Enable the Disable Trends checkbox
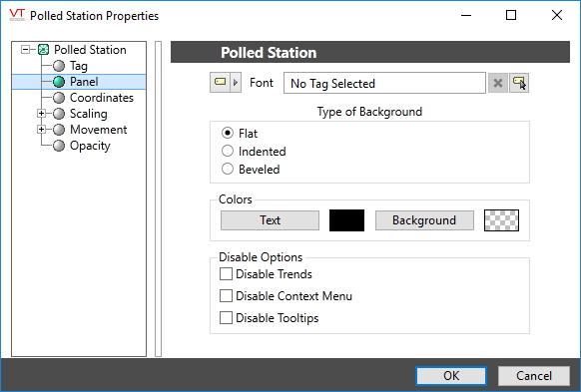Image resolution: width=581 pixels, height=392 pixels. (x=226, y=274)
